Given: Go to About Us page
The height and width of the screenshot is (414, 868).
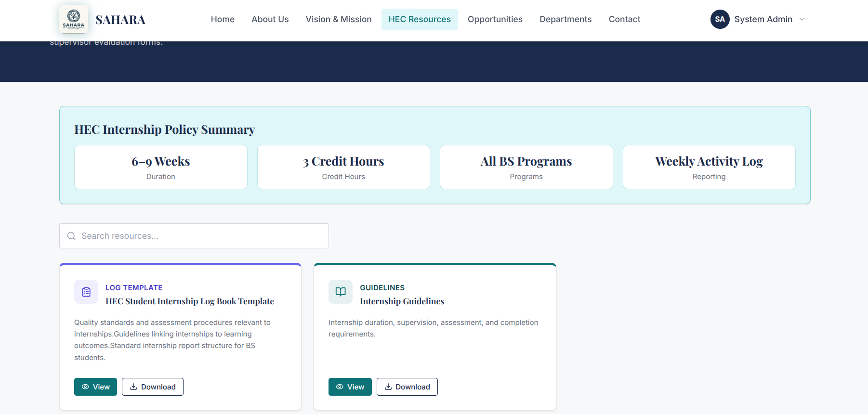Looking at the screenshot, I should click(270, 19).
